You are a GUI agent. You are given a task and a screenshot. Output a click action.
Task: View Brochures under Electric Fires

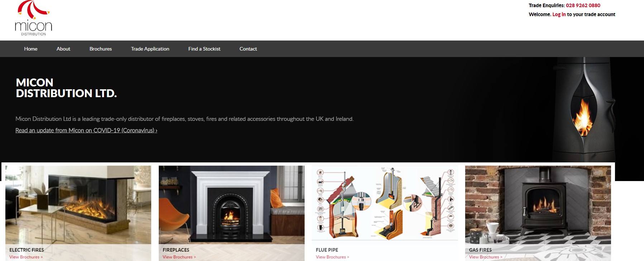click(26, 257)
